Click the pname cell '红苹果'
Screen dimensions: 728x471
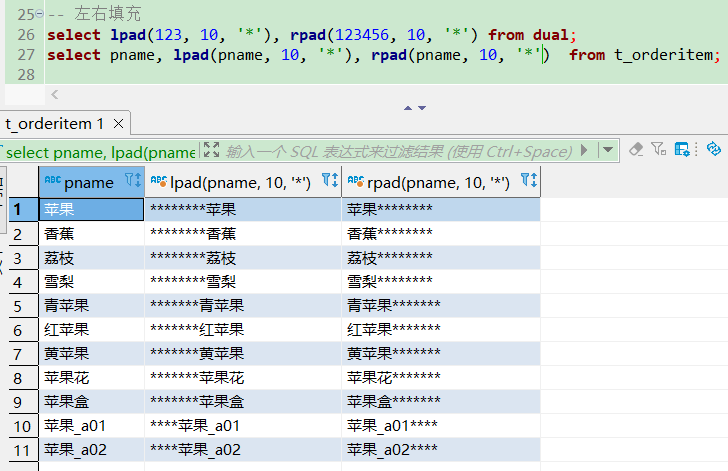[91, 330]
